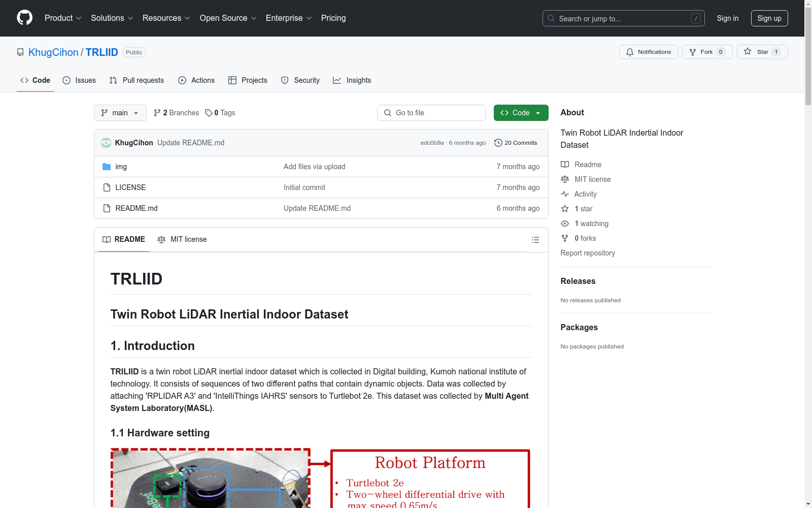Switch to the Issues tab
Image resolution: width=812 pixels, height=508 pixels.
click(79, 80)
